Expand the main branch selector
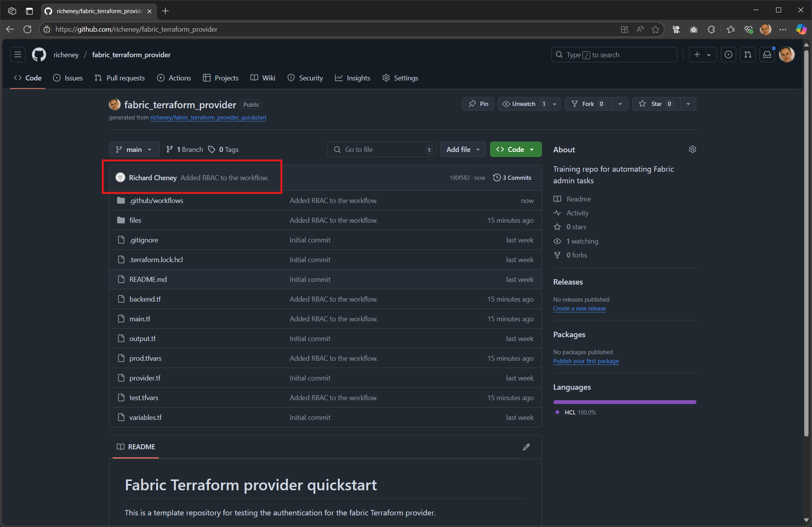Screen dimensions: 812x527 point(134,149)
